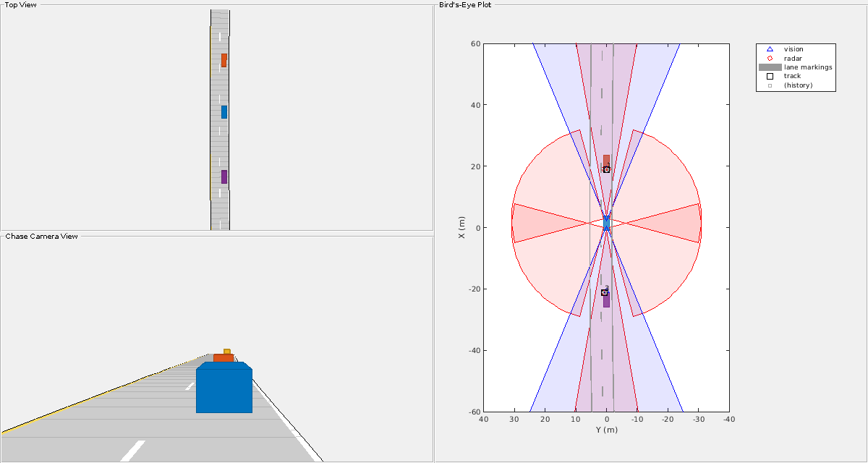This screenshot has width=868, height=463.
Task: Select the blue ego vehicle in Top View
Action: 224,112
